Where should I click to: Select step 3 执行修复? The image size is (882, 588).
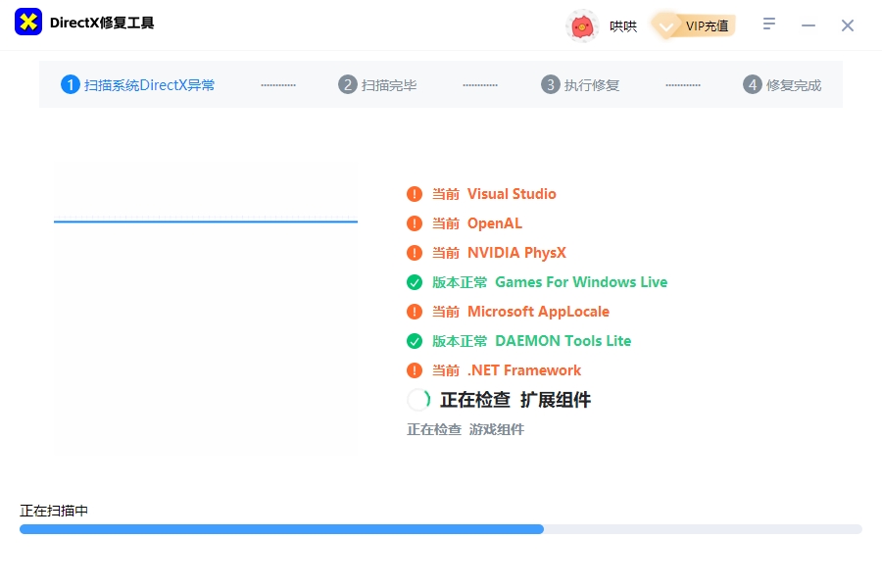pyautogui.click(x=580, y=85)
